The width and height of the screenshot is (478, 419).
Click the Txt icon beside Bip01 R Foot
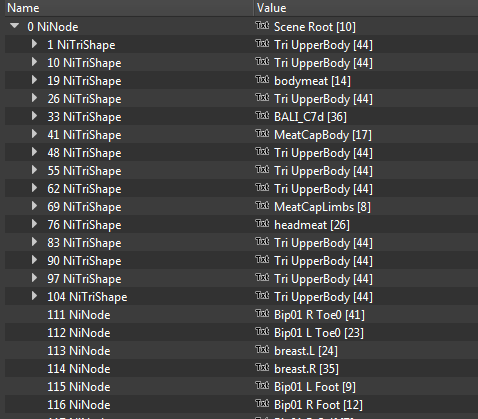point(262,404)
